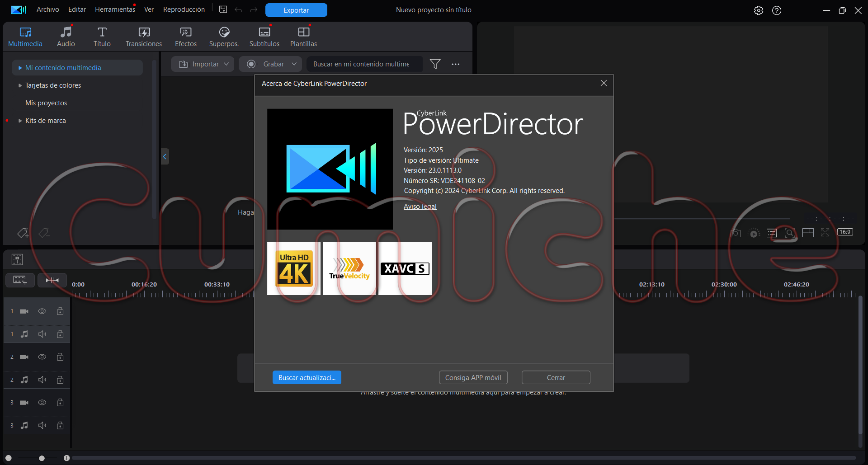Open the Reproducción menu
868x465 pixels.
[x=184, y=9]
